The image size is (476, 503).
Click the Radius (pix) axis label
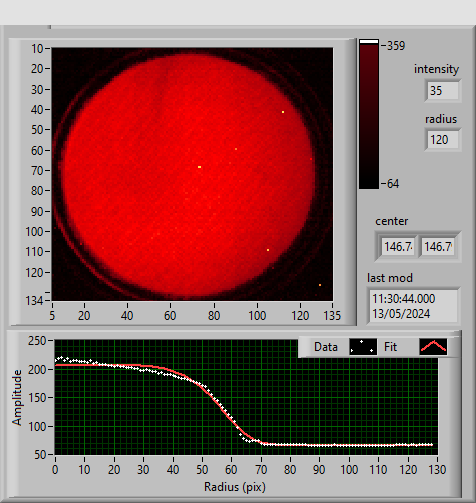coord(235,487)
